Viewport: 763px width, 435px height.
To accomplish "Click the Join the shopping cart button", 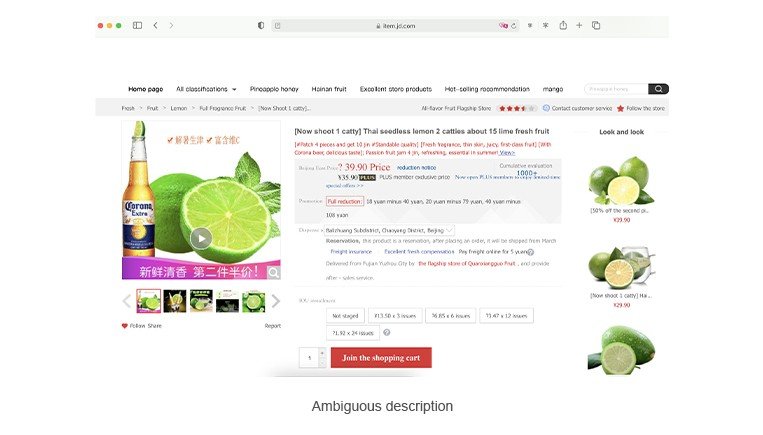I will click(x=381, y=358).
